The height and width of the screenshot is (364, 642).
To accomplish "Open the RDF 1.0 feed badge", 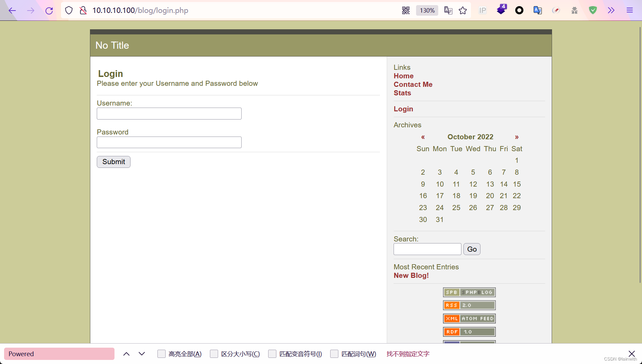I will point(469,332).
